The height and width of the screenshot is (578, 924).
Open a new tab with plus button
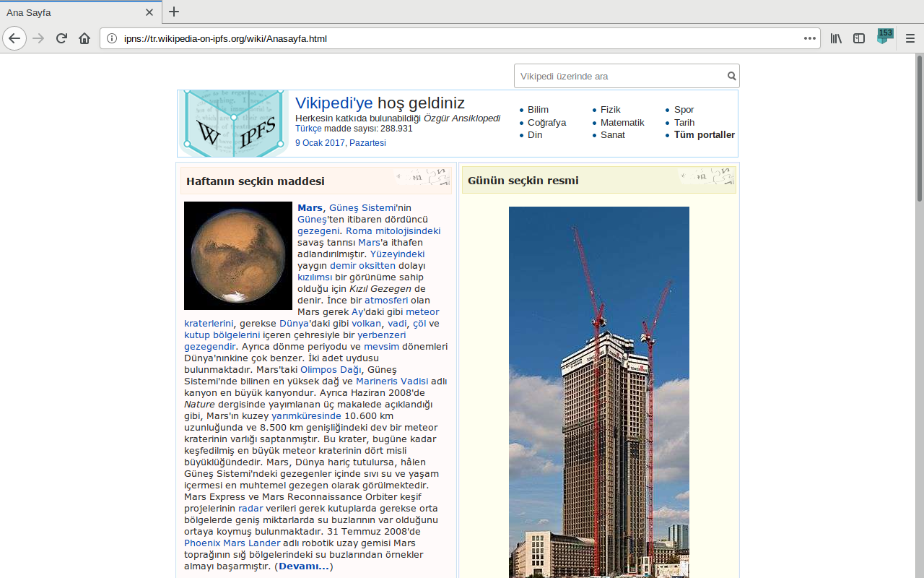pos(174,12)
